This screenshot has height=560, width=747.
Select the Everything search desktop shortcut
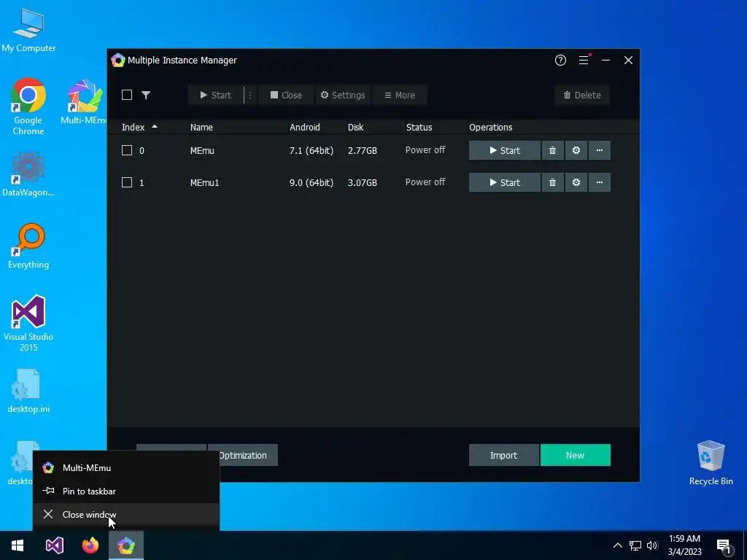28,246
